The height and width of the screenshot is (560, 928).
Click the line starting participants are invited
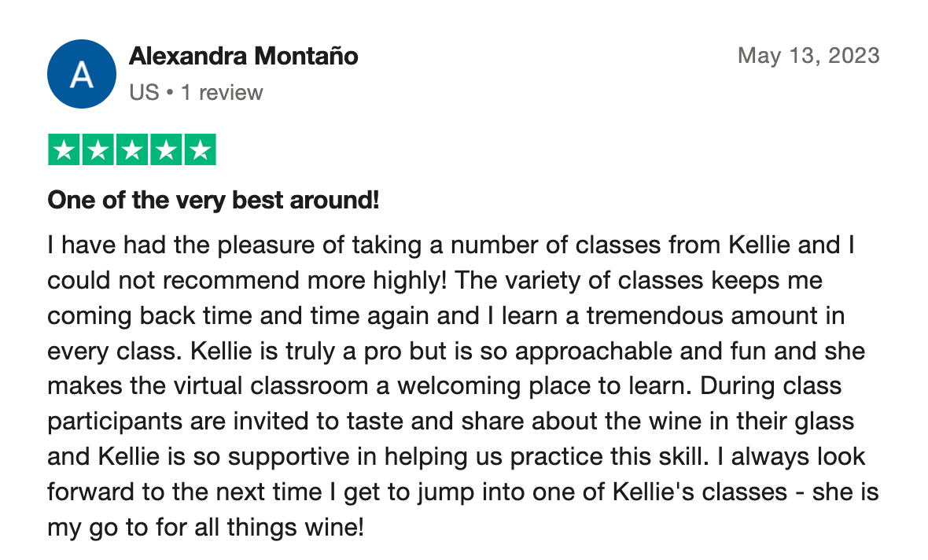451,422
